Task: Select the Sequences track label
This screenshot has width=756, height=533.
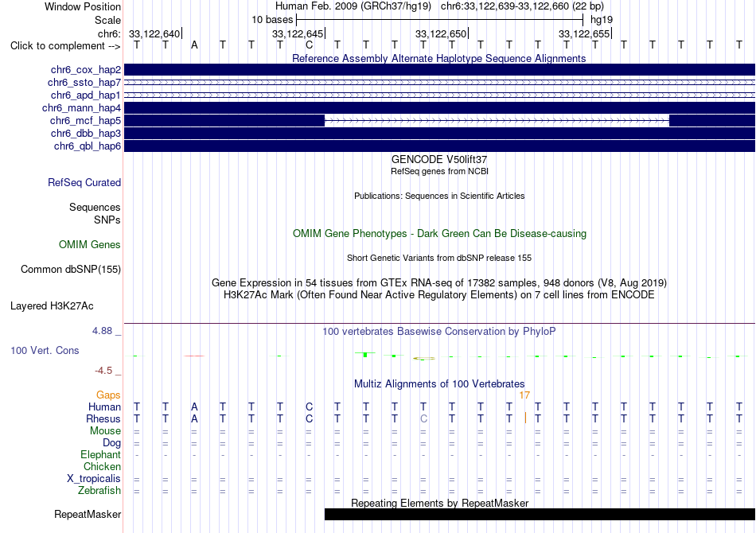Action: (x=95, y=207)
